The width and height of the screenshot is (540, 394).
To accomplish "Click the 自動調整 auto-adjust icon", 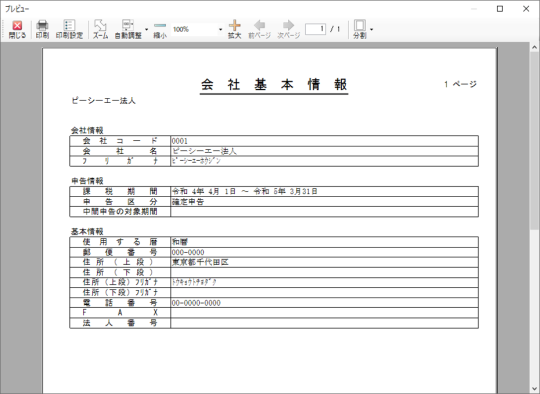I will point(128,29).
